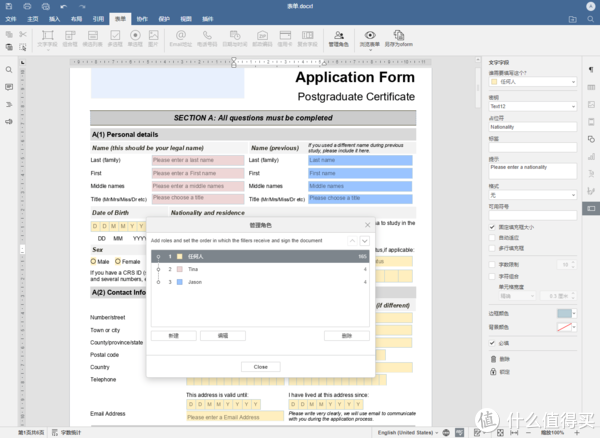Click the cut scissors icon
The height and width of the screenshot is (438, 600).
click(23, 34)
